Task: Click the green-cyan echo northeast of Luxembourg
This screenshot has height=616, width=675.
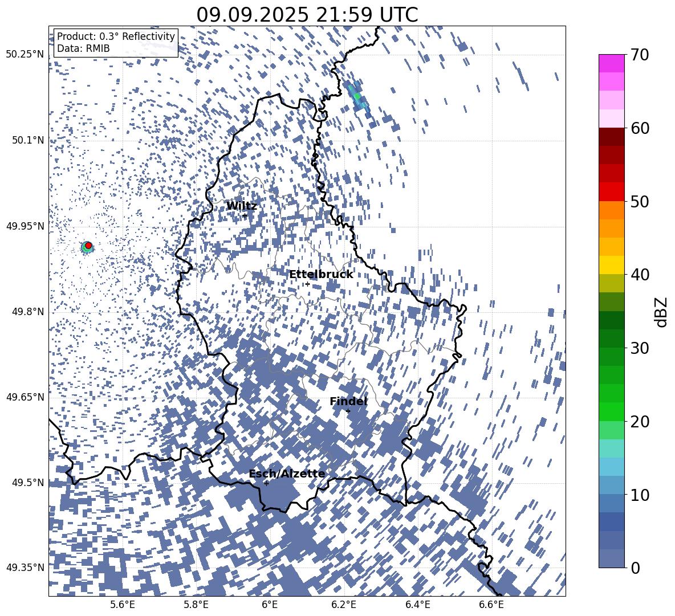Action: point(357,96)
